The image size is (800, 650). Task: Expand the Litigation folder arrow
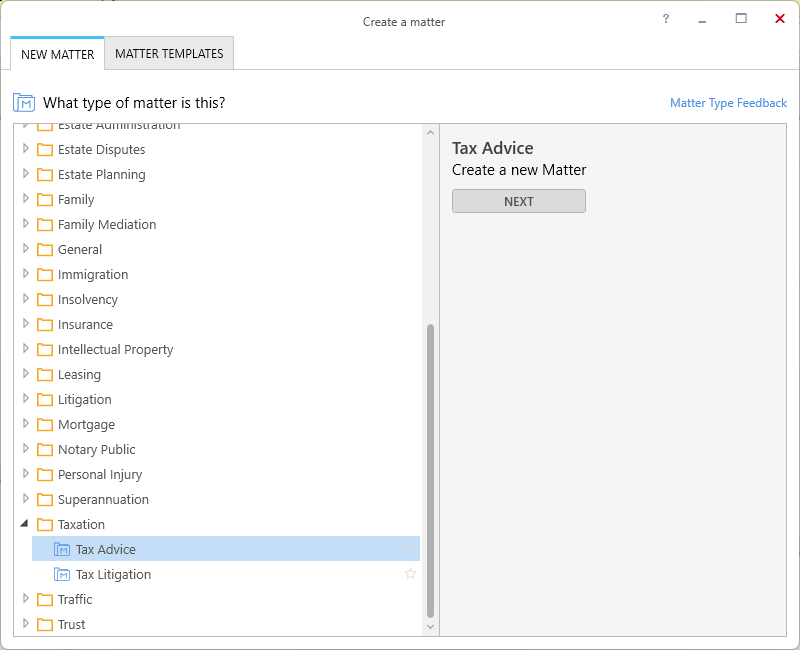26,399
